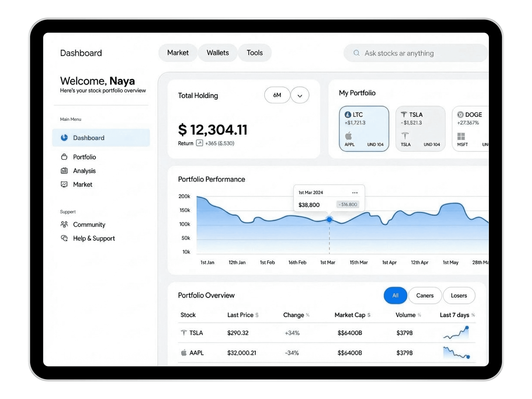
Task: Click the Analysis bar chart icon
Action: (64, 171)
